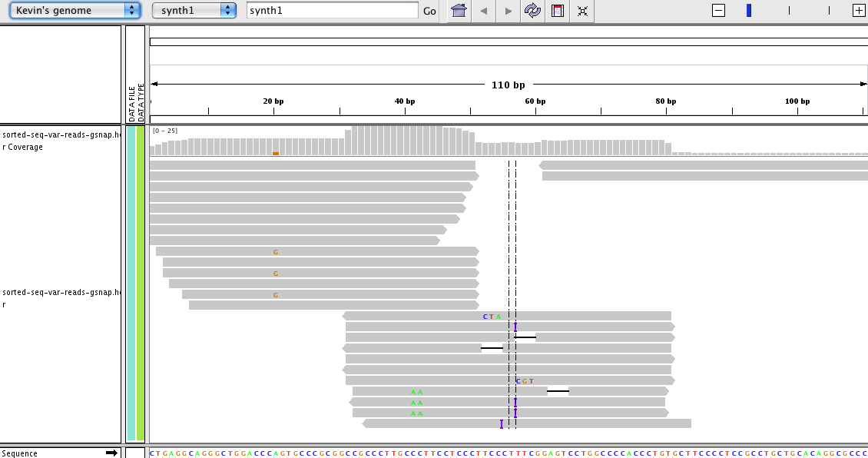868x458 pixels.
Task: Click the Home icon in toolbar
Action: tap(459, 11)
